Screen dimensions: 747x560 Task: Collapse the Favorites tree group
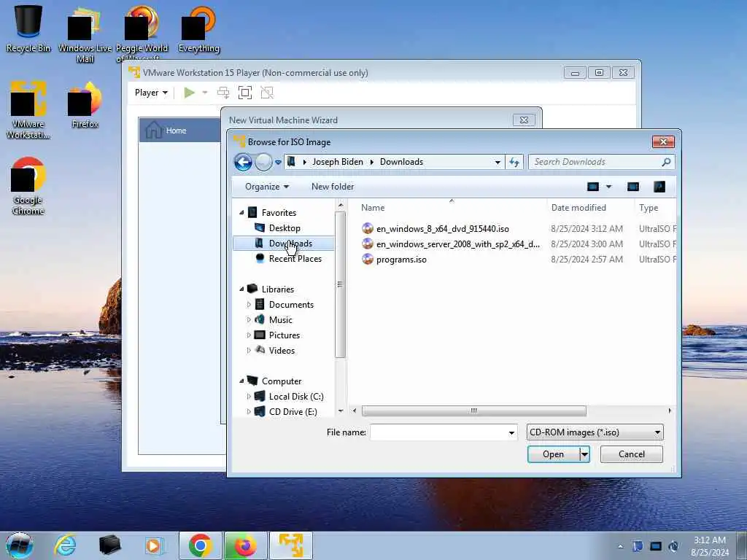[241, 213]
